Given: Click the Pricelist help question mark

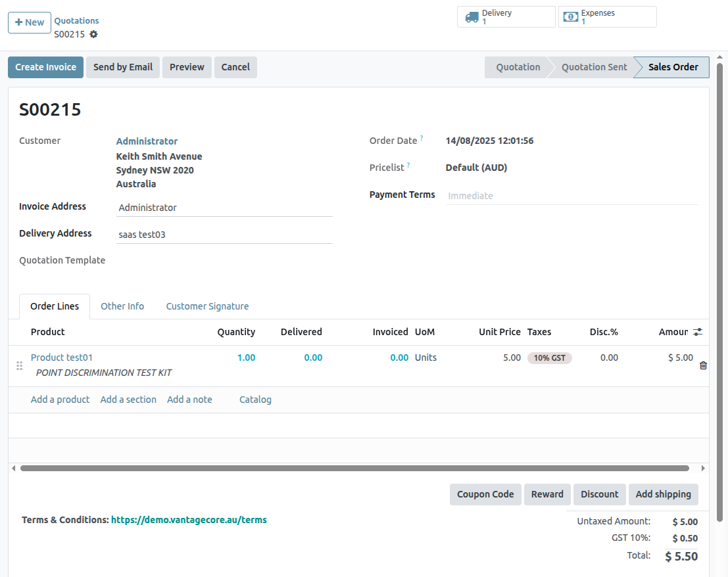Looking at the screenshot, I should point(408,165).
